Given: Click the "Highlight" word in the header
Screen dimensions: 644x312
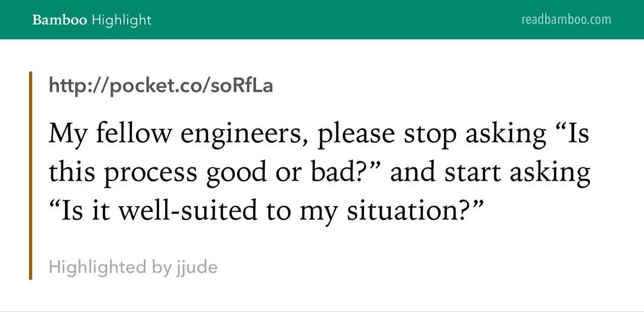Looking at the screenshot, I should 122,20.
